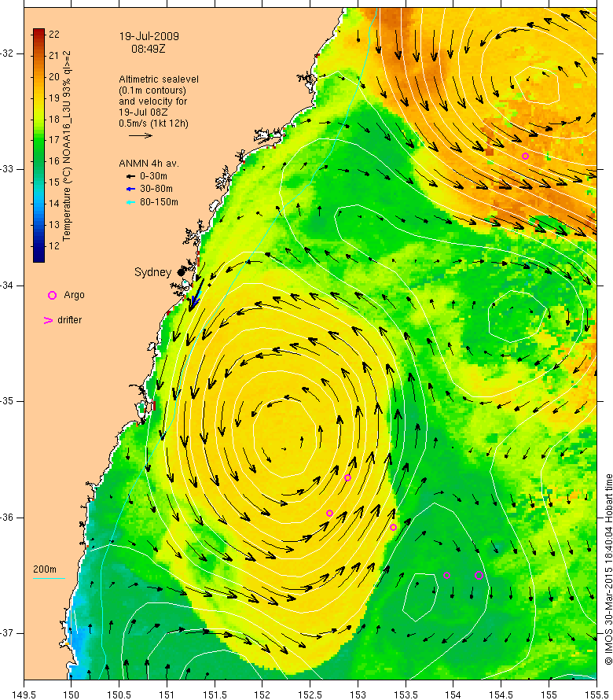613x700 pixels.
Task: Click the 22 label on the temperature scale
Action: click(54, 35)
